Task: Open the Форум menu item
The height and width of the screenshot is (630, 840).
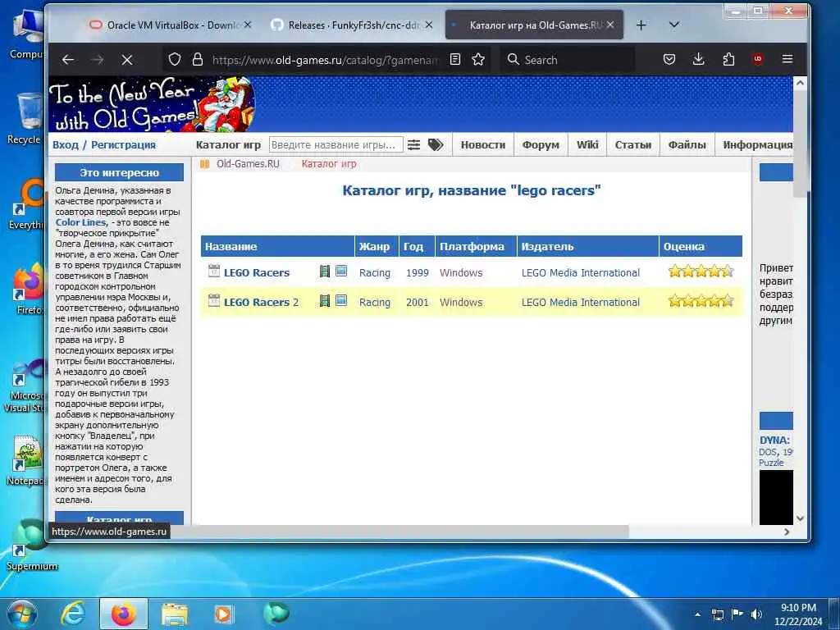Action: click(541, 144)
